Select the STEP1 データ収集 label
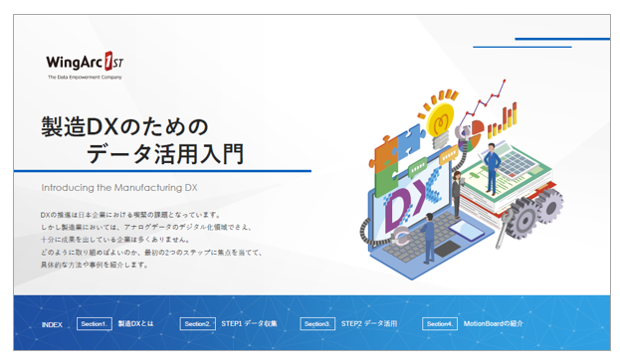Screen dimensions: 620x364 (x=249, y=323)
